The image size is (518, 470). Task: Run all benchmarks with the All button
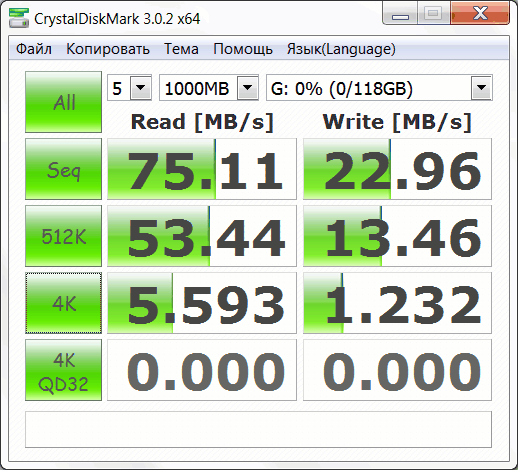(x=63, y=102)
